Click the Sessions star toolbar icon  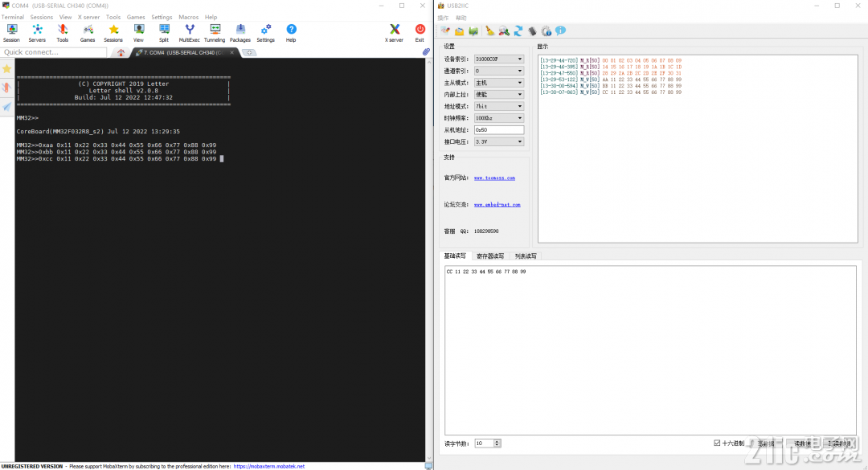pyautogui.click(x=113, y=33)
